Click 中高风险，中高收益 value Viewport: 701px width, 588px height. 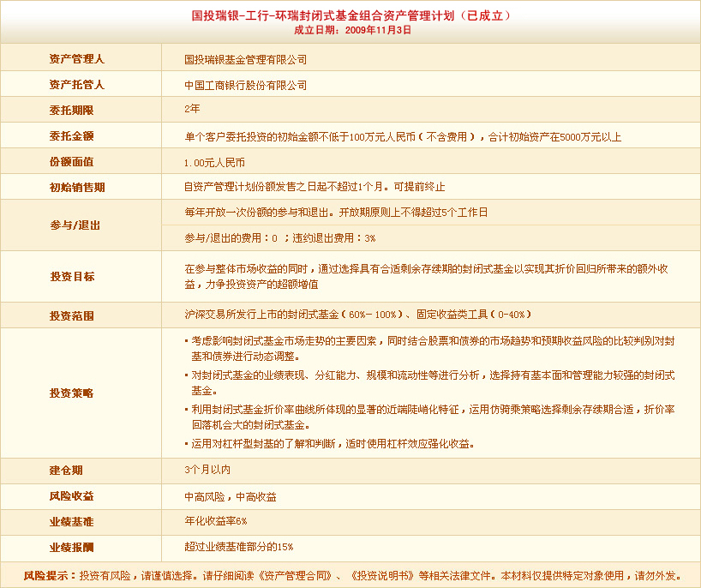pos(230,496)
